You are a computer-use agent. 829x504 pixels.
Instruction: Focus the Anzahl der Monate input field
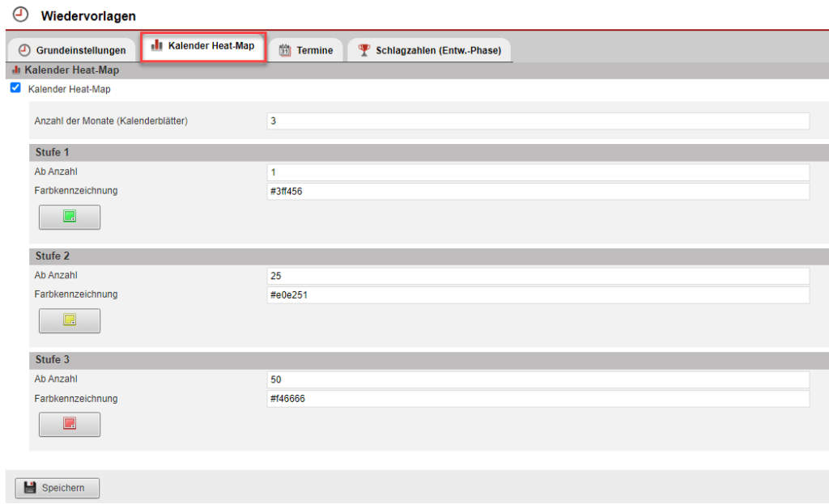tap(538, 121)
